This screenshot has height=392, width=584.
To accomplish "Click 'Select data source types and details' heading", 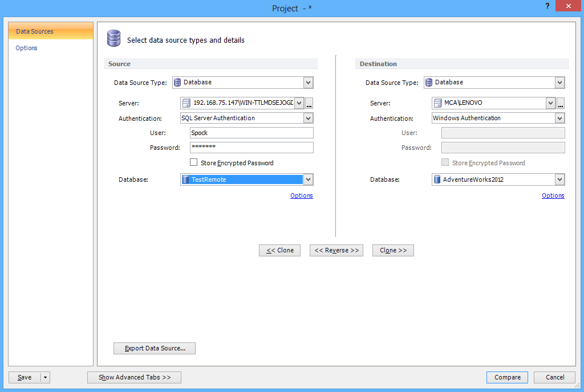I will click(186, 40).
